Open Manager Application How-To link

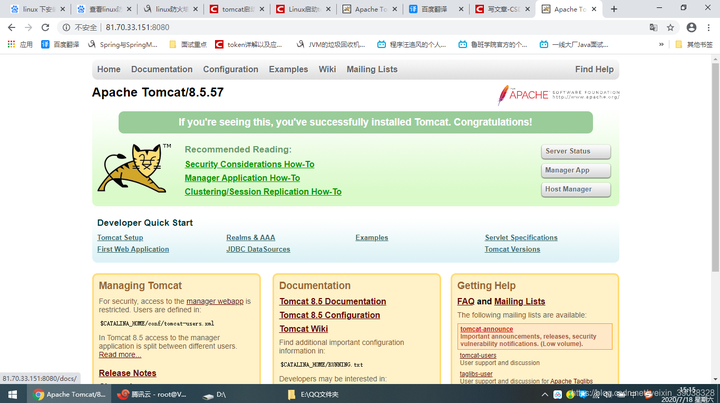coord(242,178)
